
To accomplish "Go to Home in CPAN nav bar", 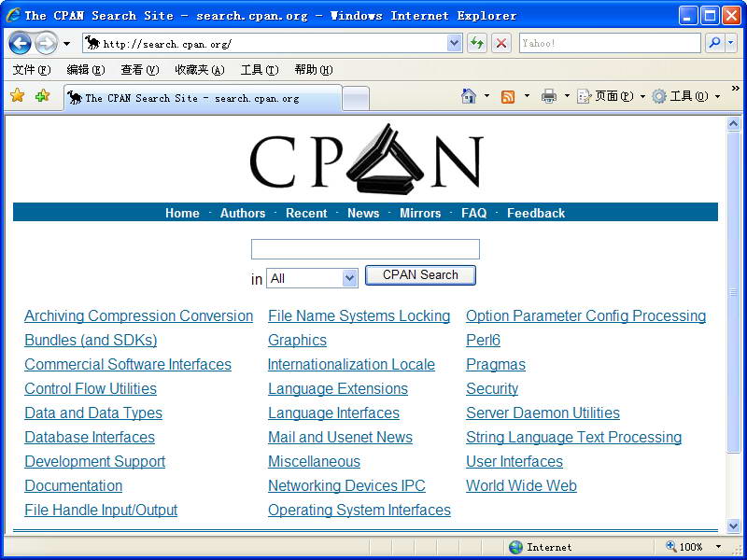I will 182,213.
